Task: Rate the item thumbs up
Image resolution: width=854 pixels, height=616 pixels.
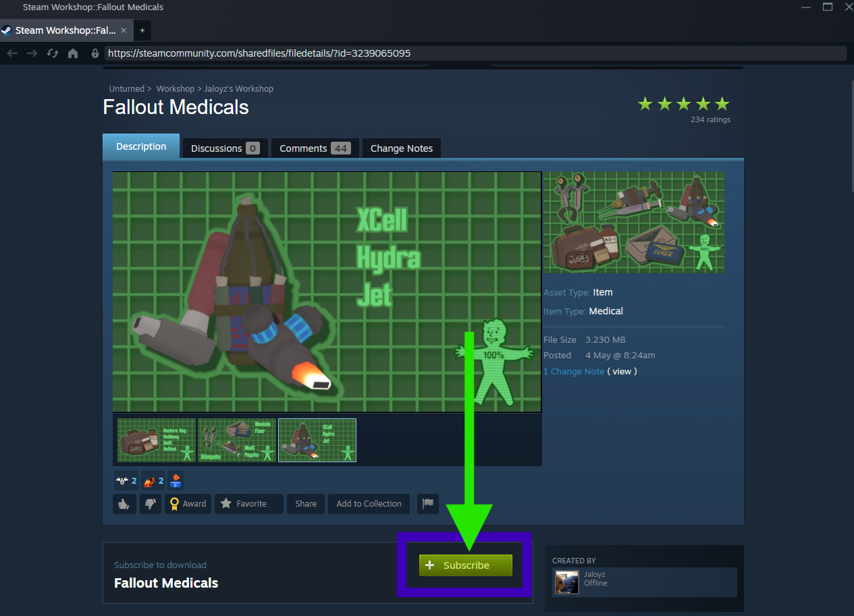Action: [x=124, y=503]
